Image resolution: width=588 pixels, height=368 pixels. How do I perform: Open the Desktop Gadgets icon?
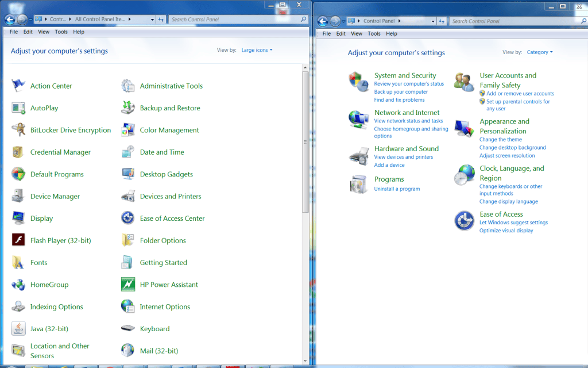[x=128, y=174]
